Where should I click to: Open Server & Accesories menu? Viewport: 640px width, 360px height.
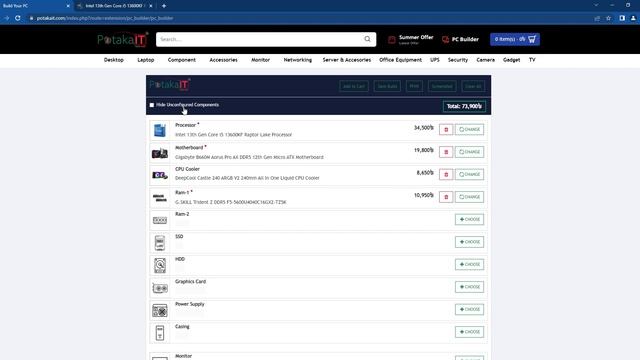point(347,60)
